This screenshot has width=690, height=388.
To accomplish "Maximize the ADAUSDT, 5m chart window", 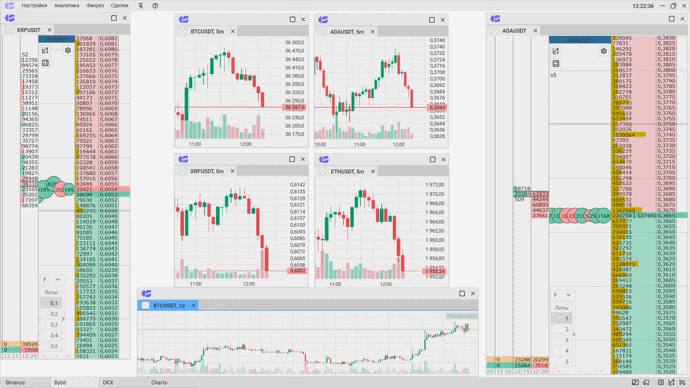I will coord(432,20).
